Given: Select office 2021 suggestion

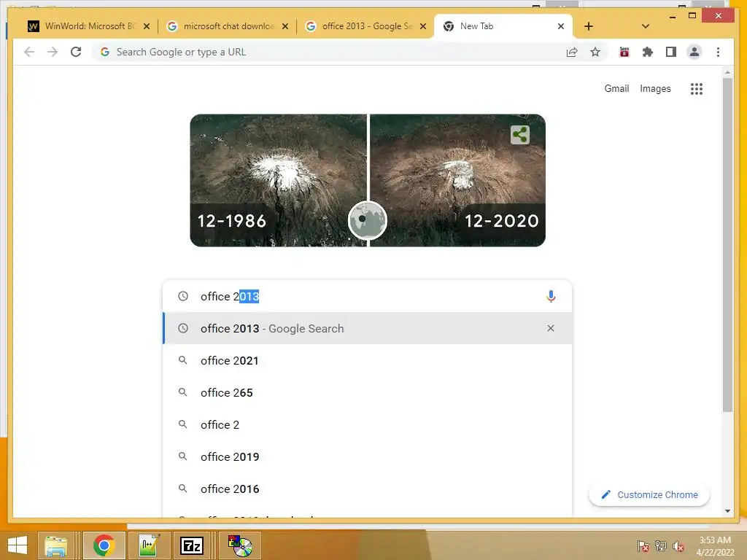Looking at the screenshot, I should coord(368,360).
